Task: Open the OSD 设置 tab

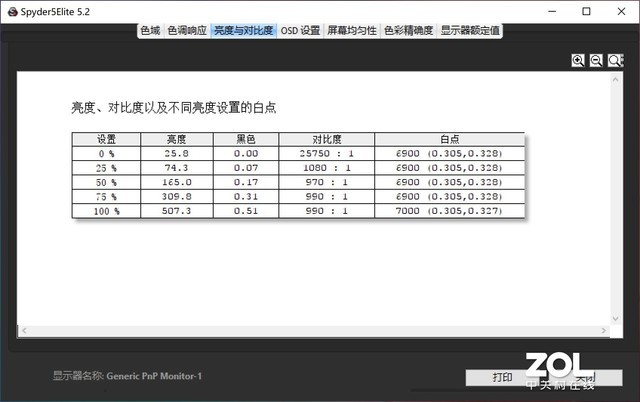Action: tap(300, 31)
